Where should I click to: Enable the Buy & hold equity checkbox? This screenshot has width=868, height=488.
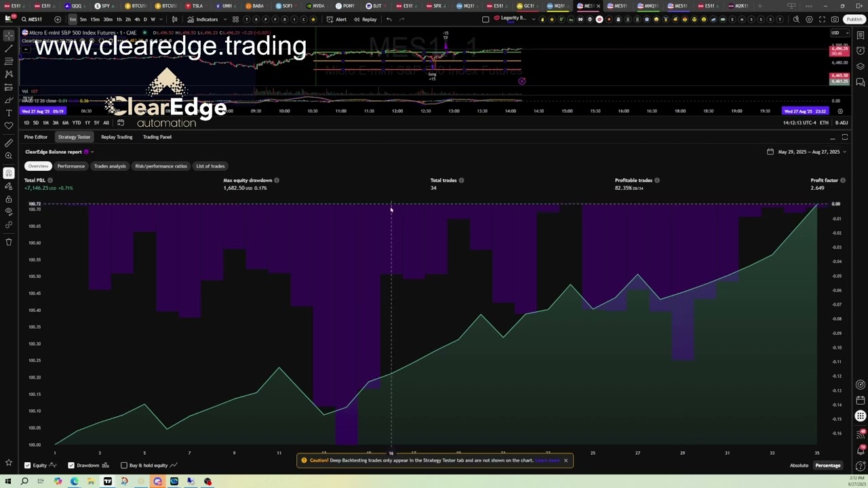[124, 466]
